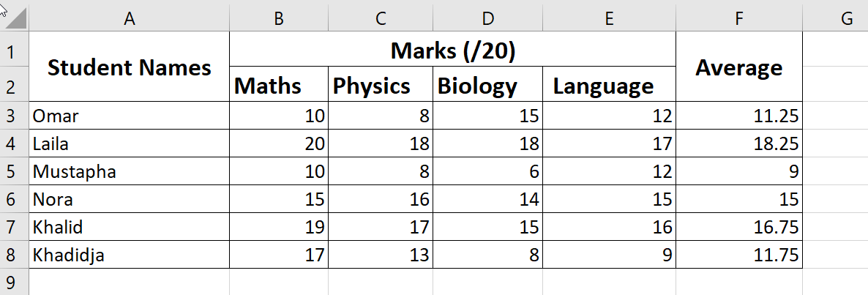This screenshot has width=868, height=295.
Task: Click the Average header cell
Action: [x=738, y=67]
